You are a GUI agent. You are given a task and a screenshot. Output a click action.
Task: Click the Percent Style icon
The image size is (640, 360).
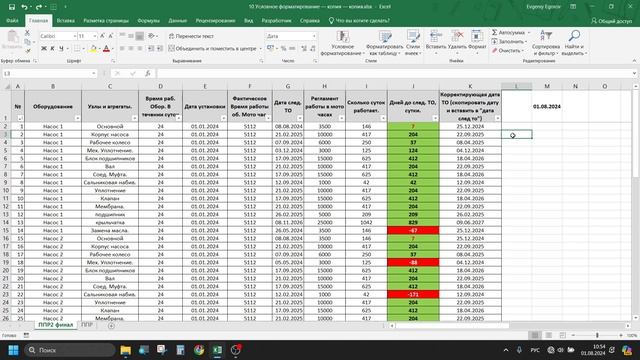click(283, 49)
